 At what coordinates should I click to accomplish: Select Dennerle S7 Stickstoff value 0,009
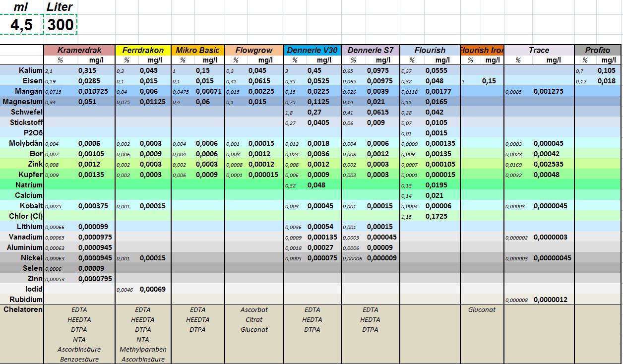(x=376, y=122)
